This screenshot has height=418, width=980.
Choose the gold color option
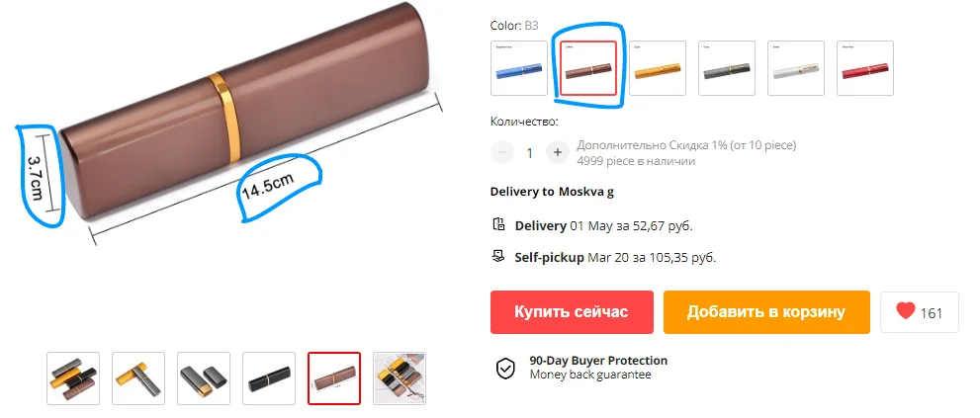coord(658,68)
